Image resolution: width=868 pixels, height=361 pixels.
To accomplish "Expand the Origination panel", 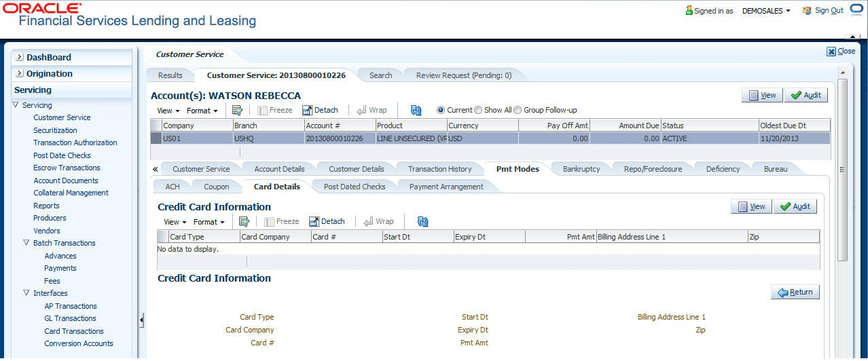I will coord(20,74).
